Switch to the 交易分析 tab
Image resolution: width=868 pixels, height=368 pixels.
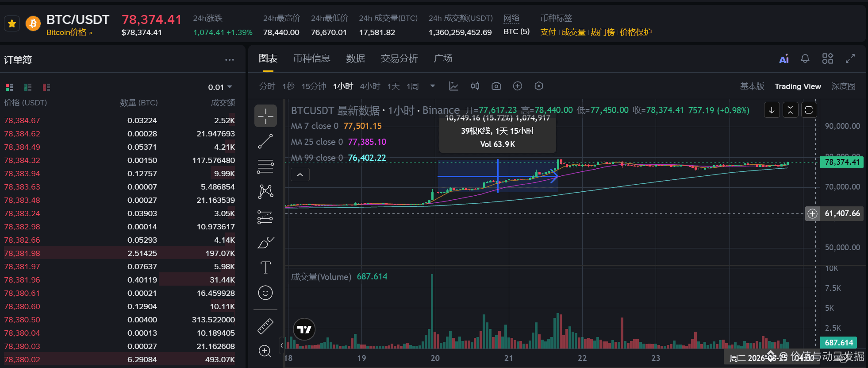pyautogui.click(x=399, y=58)
